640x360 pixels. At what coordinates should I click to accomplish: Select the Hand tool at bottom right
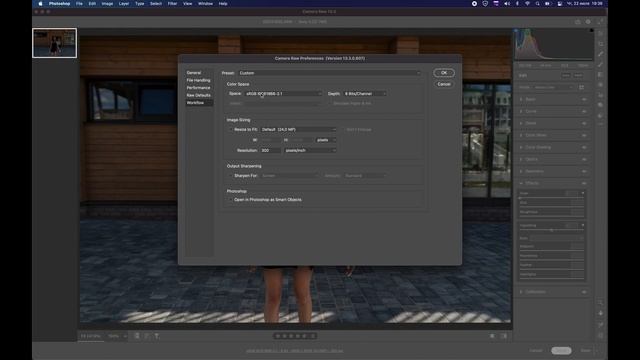[600, 313]
